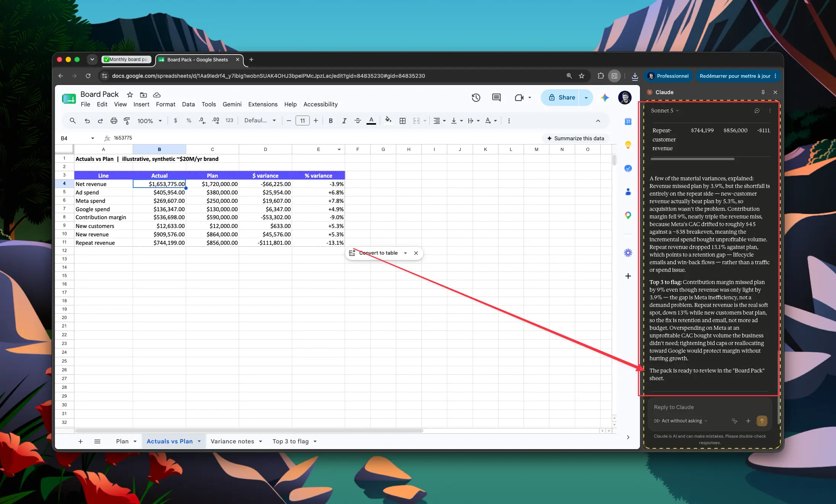This screenshot has height=504, width=836.
Task: Open the File menu
Action: coord(85,104)
